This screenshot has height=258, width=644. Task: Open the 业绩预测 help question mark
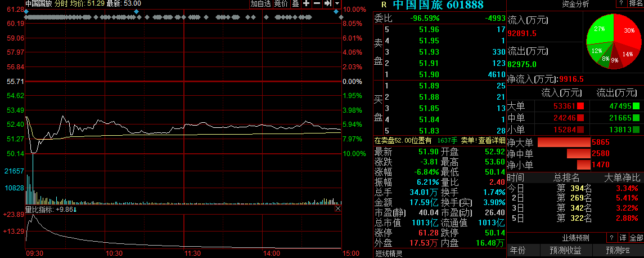(611, 238)
